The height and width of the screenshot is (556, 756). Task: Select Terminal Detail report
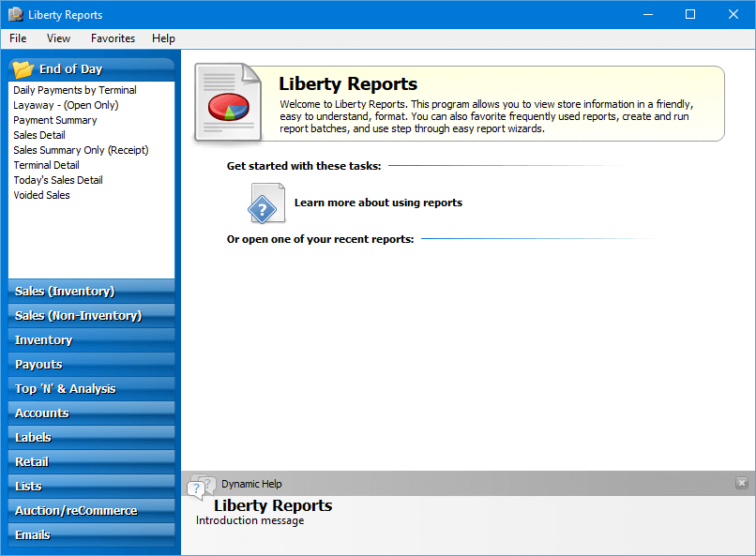[46, 165]
